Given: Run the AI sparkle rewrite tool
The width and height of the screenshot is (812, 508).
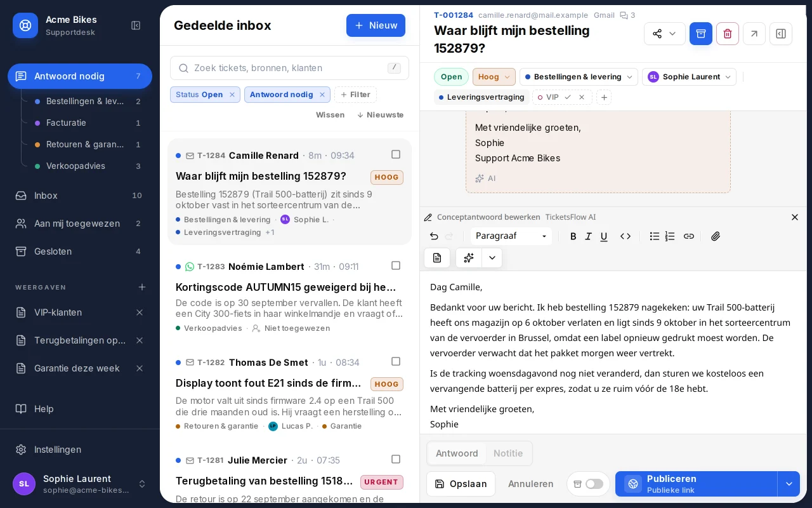Looking at the screenshot, I should 469,258.
